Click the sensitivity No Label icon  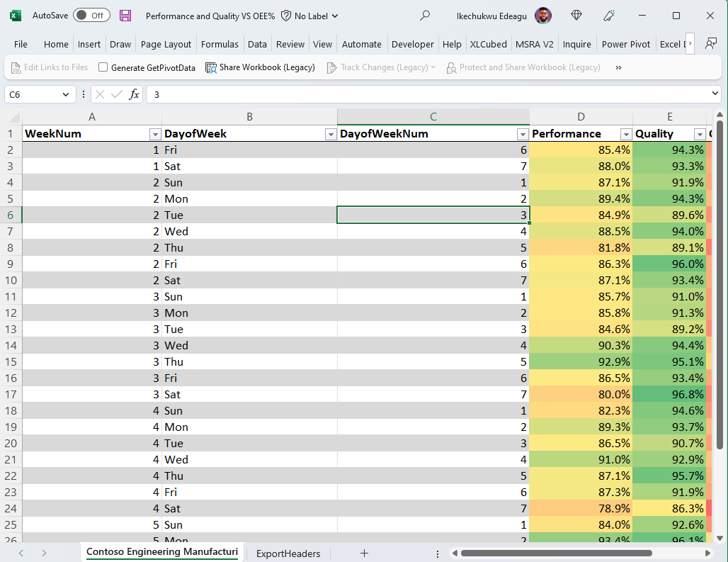[x=285, y=15]
